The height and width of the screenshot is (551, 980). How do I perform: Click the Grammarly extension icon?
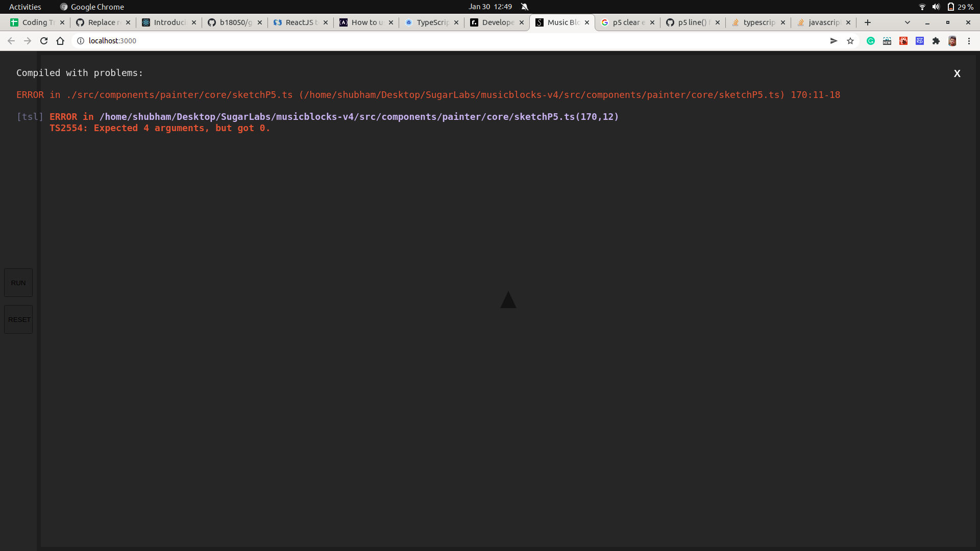pos(871,41)
